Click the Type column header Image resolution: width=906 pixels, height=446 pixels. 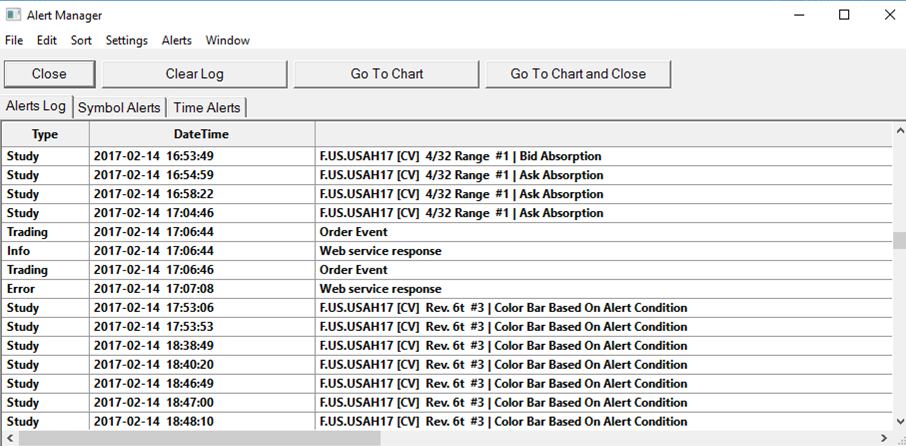pyautogui.click(x=45, y=134)
